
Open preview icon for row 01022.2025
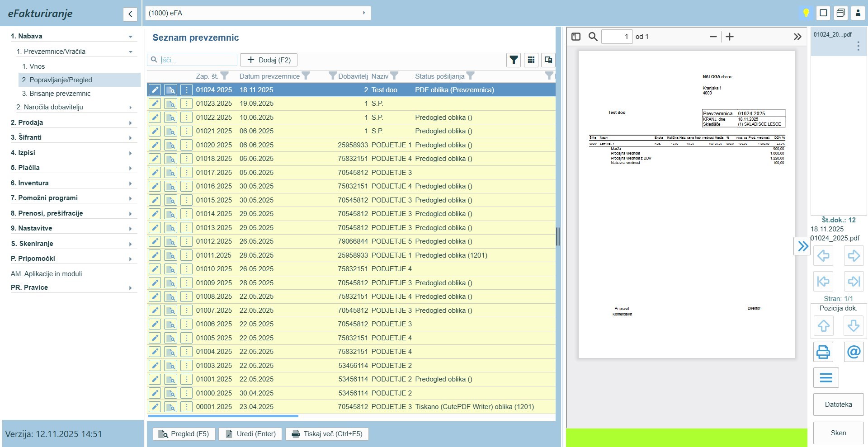click(x=170, y=118)
